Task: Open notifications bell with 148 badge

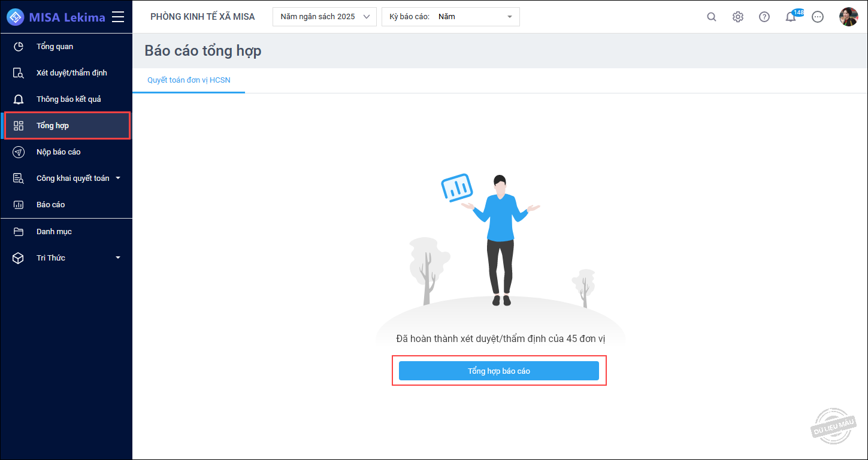Action: [791, 17]
